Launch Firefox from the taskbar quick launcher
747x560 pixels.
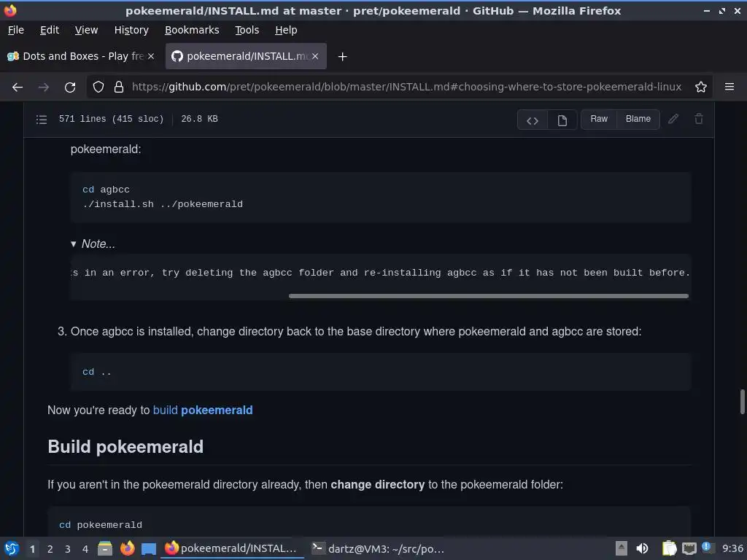[127, 548]
